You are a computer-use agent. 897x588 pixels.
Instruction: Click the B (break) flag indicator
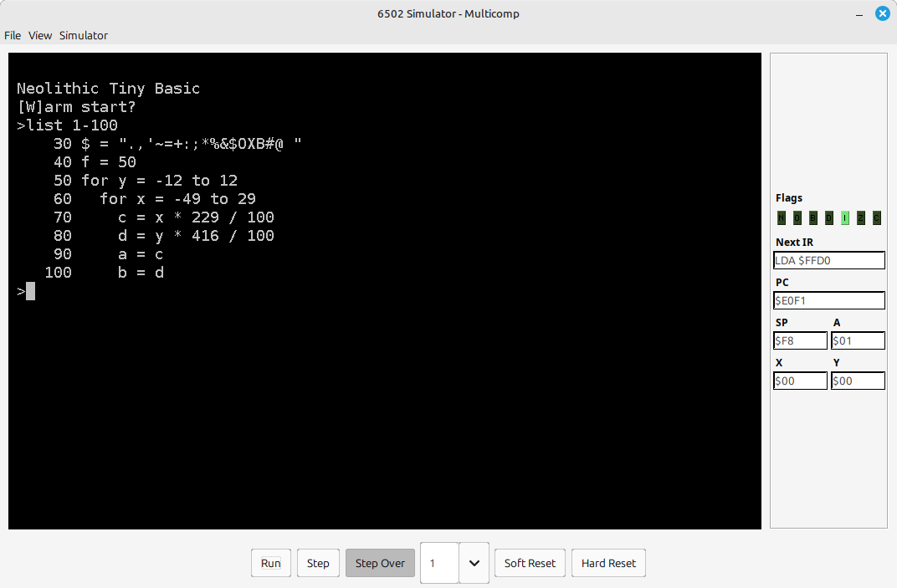pos(813,218)
